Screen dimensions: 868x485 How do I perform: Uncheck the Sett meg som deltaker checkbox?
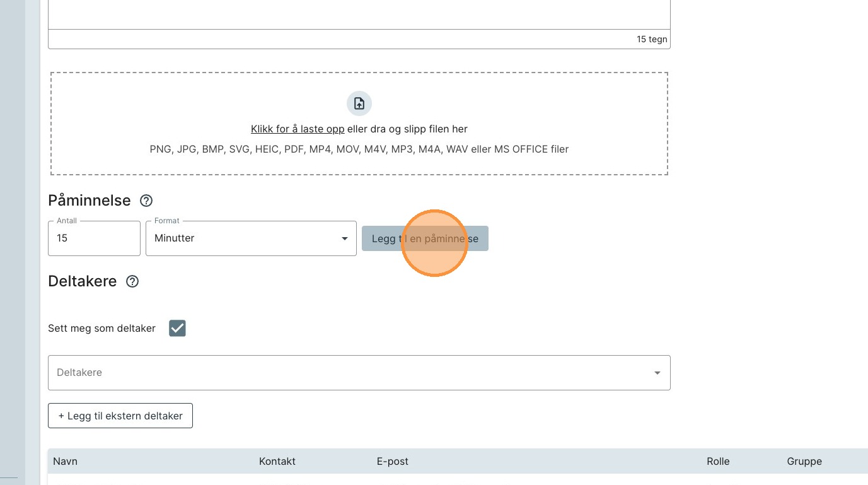click(x=177, y=328)
